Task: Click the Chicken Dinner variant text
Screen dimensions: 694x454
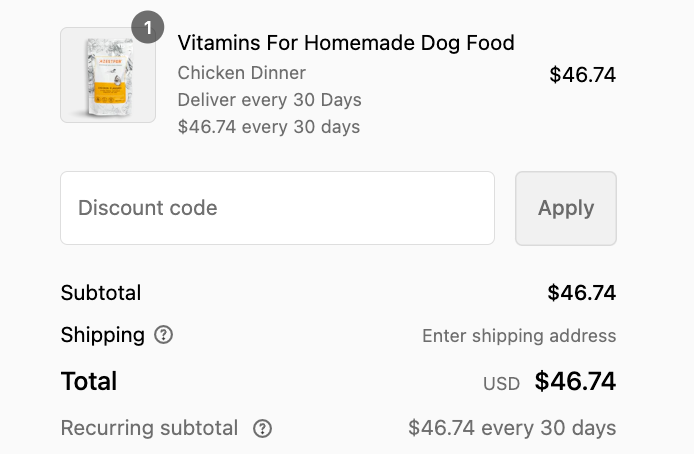Action: point(241,73)
